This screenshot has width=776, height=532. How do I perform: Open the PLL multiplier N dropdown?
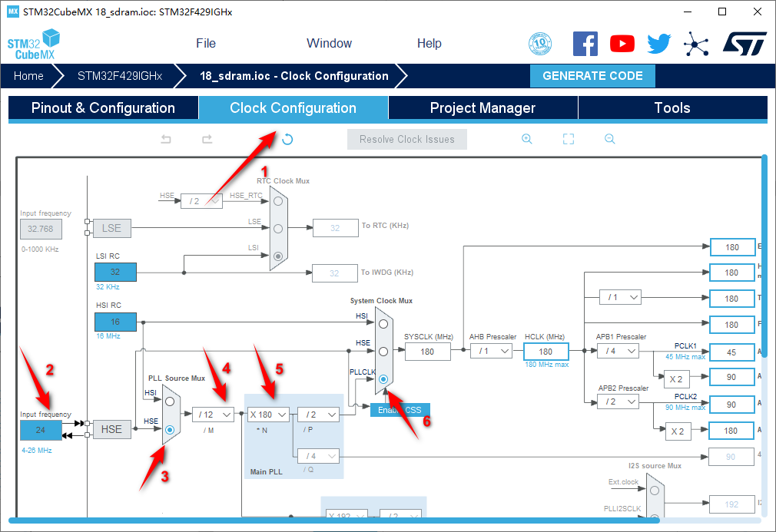click(x=268, y=414)
